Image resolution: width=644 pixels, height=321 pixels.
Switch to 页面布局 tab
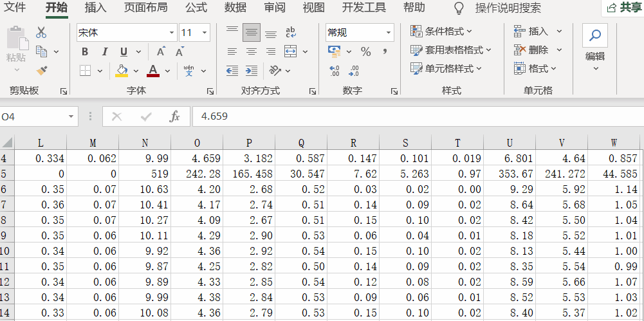(x=146, y=8)
